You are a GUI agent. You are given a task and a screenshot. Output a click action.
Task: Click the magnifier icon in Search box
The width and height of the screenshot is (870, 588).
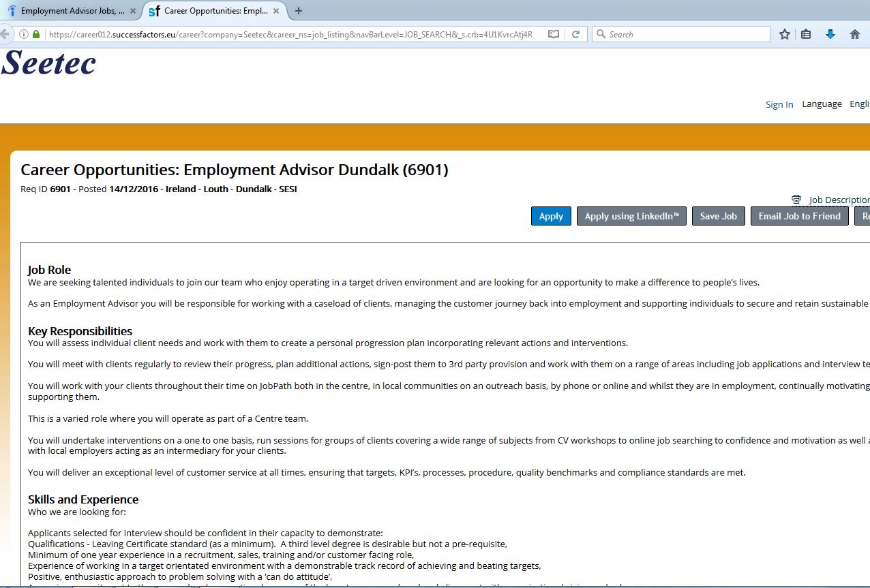coord(601,34)
